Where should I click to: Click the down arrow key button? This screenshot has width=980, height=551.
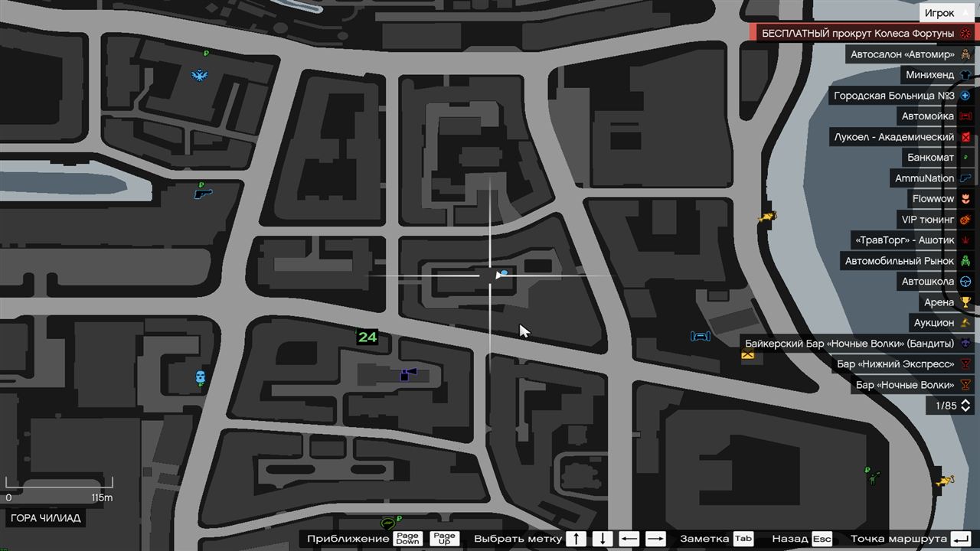(x=603, y=539)
